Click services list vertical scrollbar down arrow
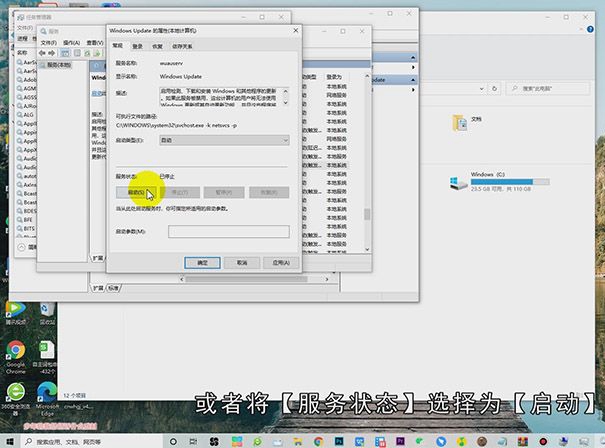The image size is (605, 448). click(x=367, y=249)
